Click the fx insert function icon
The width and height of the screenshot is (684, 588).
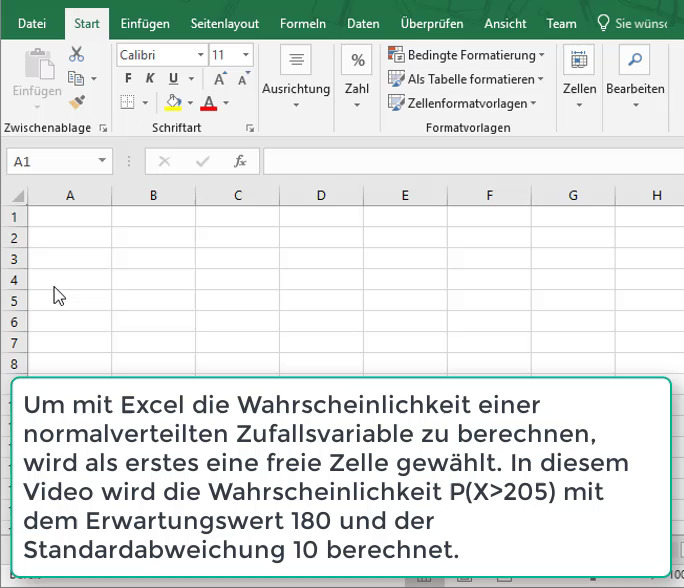[240, 162]
